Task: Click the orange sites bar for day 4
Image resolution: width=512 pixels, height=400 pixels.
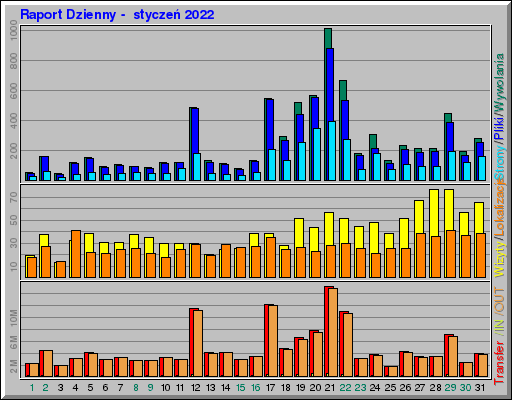Action: [x=76, y=254]
